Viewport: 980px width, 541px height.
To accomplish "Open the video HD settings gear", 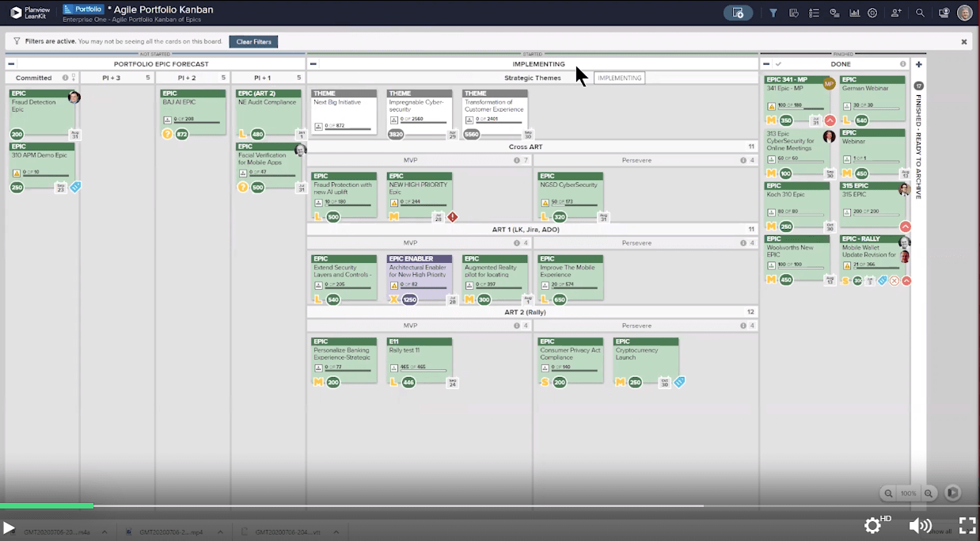I will click(874, 525).
